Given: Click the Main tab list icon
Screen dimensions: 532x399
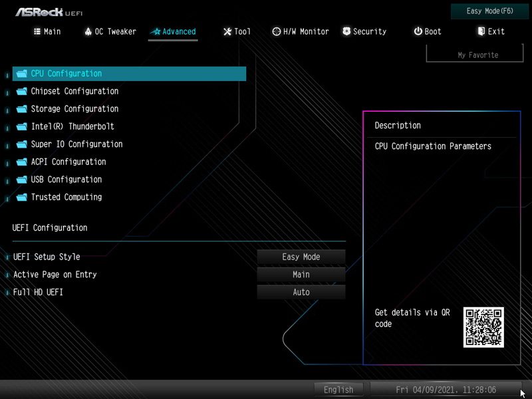Looking at the screenshot, I should [x=37, y=31].
